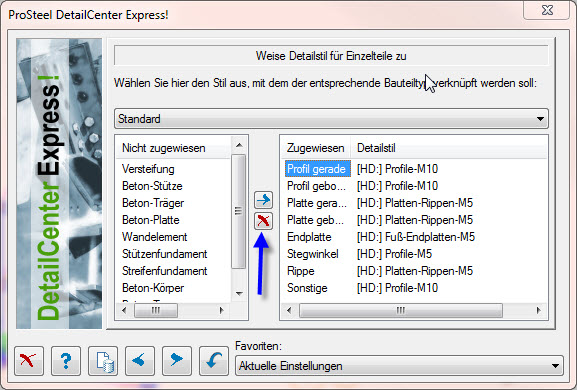Click the blue arrow assign button
Image resolution: width=577 pixels, height=390 pixels.
click(263, 200)
